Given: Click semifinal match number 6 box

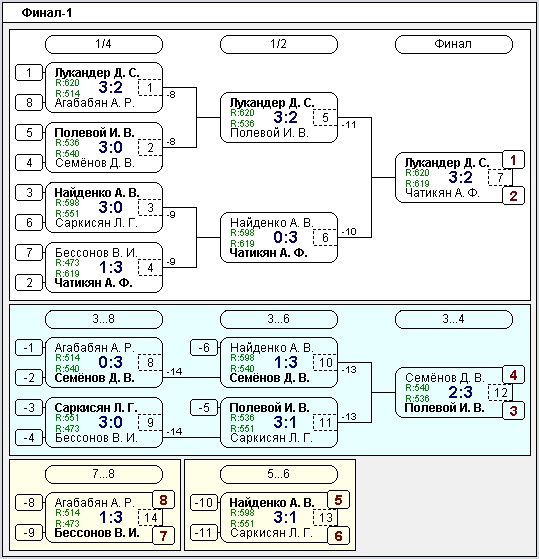Looking at the screenshot, I should click(325, 237).
